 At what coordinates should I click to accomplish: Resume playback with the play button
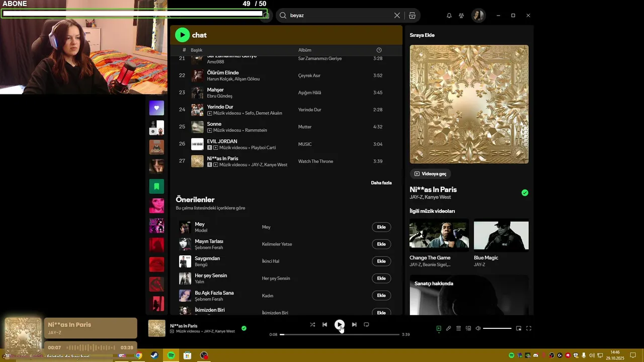(x=340, y=325)
